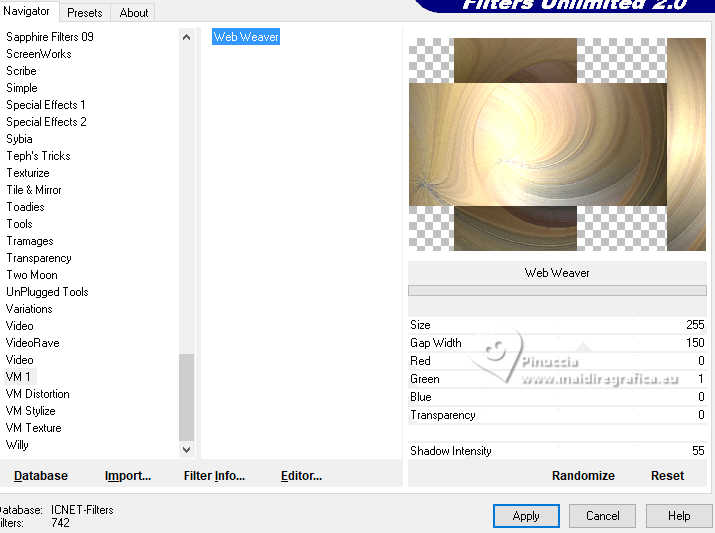Open the Database button
Image resolution: width=715 pixels, height=533 pixels.
(x=41, y=476)
